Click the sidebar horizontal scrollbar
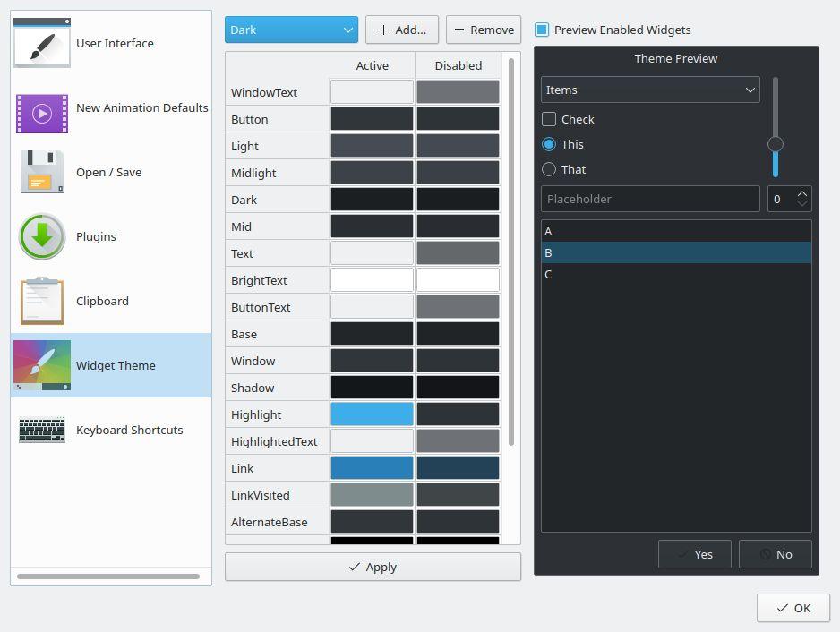The image size is (840, 632). pyautogui.click(x=108, y=576)
